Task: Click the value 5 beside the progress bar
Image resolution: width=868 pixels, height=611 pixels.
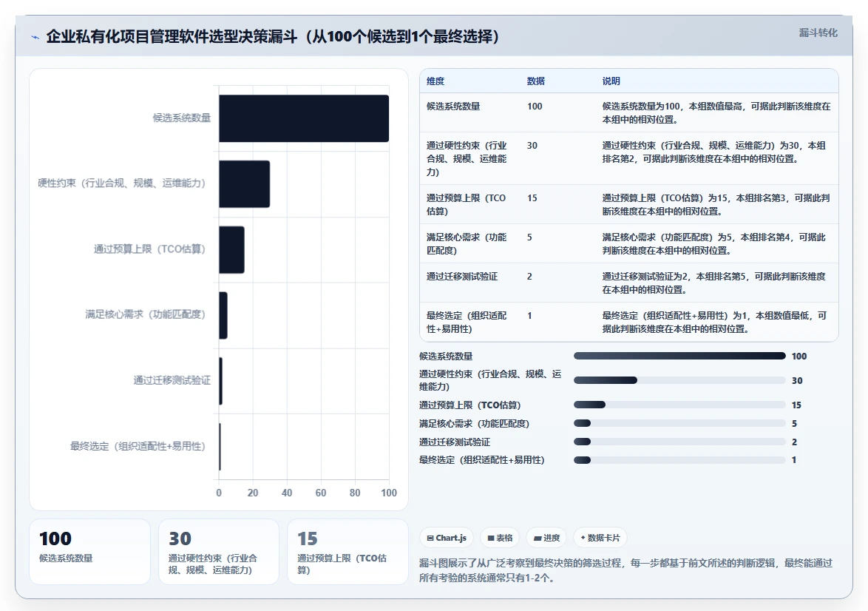Action: tap(794, 424)
